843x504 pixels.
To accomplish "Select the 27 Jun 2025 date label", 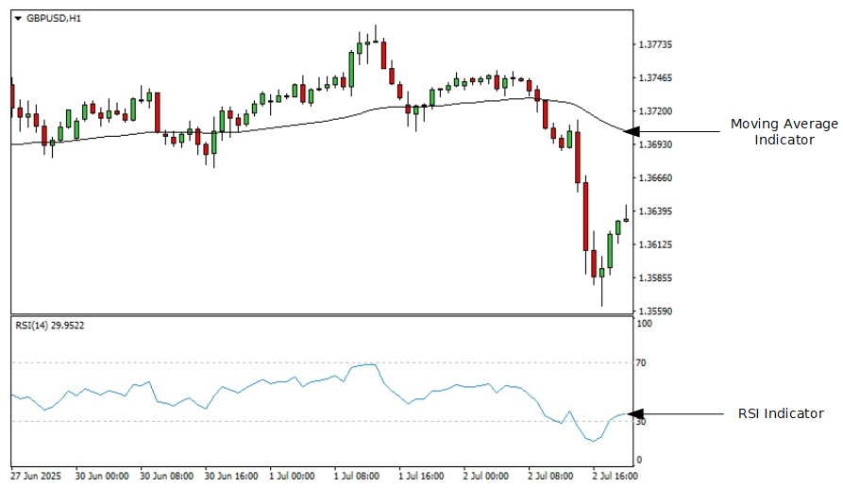I will [35, 477].
